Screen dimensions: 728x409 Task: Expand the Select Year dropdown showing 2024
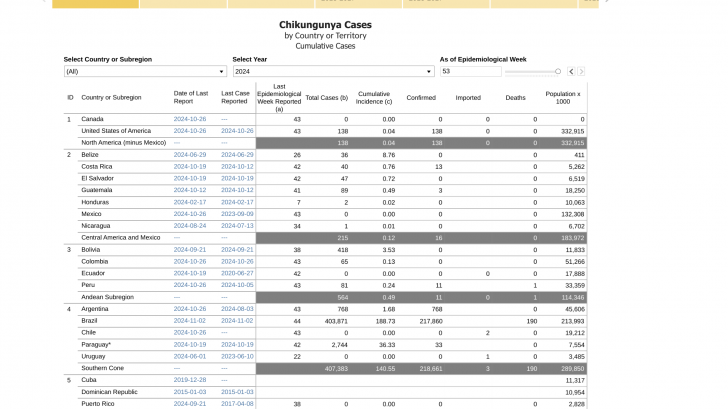pos(333,72)
